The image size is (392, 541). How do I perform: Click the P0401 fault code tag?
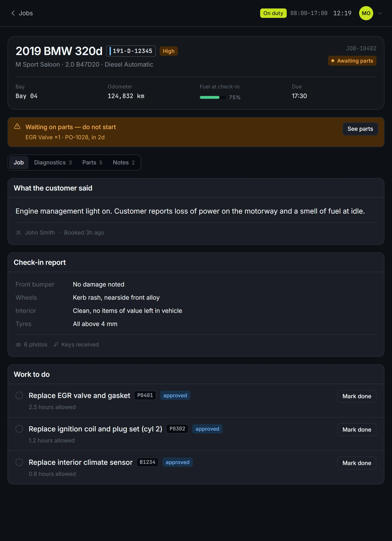click(x=145, y=395)
